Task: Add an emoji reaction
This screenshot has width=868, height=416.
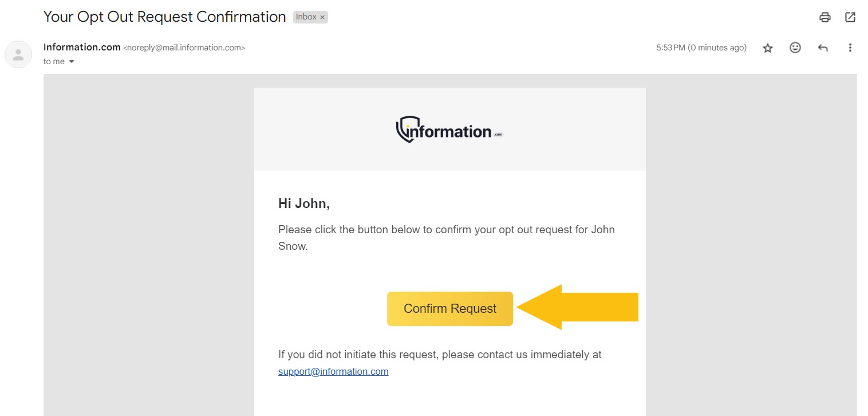Action: (795, 48)
